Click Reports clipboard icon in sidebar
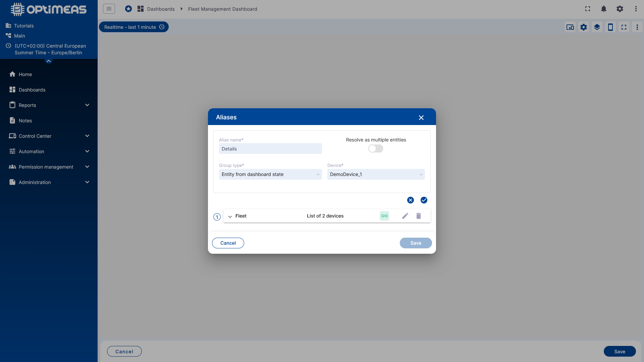The image size is (644, 362). pyautogui.click(x=12, y=105)
